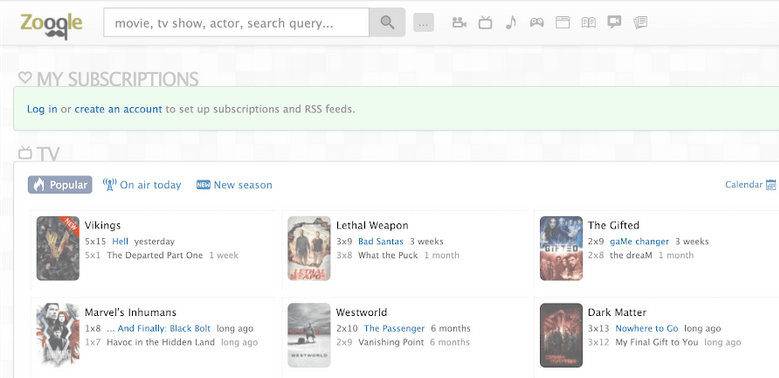Click episode 'Havoc in the Hidden Land'

pos(161,342)
